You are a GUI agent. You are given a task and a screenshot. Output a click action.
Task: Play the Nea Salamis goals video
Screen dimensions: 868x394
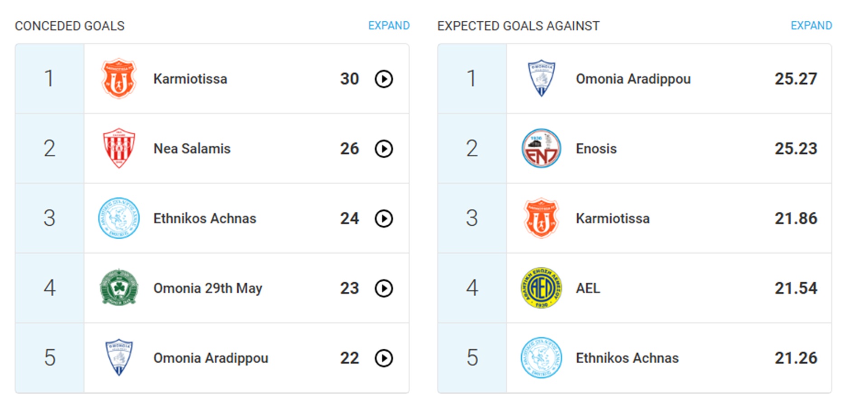click(383, 148)
